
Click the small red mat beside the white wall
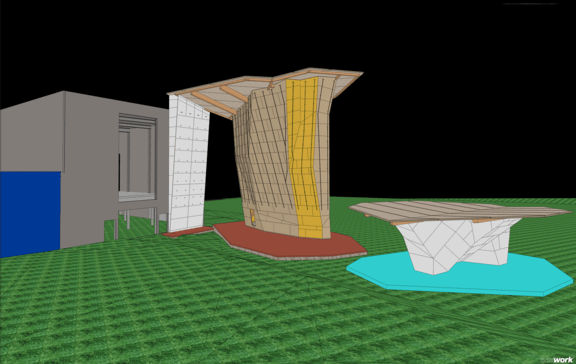(x=188, y=232)
